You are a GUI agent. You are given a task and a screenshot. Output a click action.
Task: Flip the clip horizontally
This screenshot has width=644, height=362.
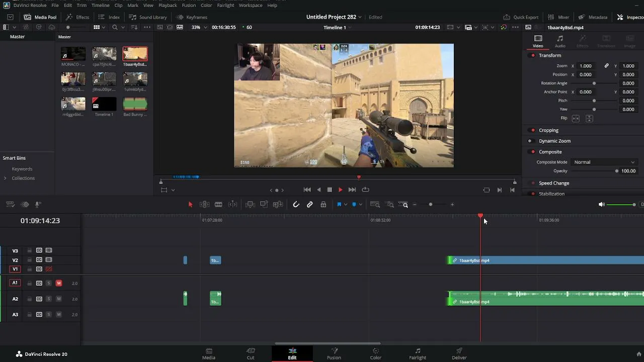(x=576, y=118)
